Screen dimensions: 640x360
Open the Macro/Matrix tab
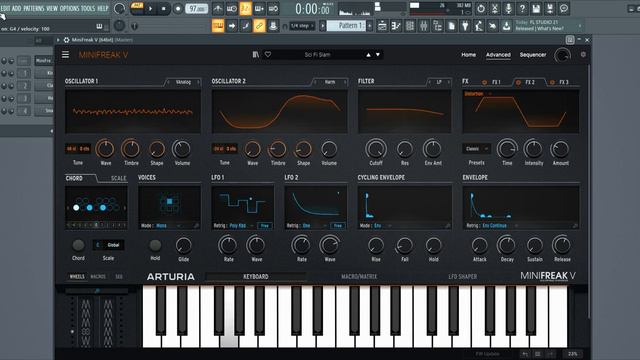tap(359, 277)
